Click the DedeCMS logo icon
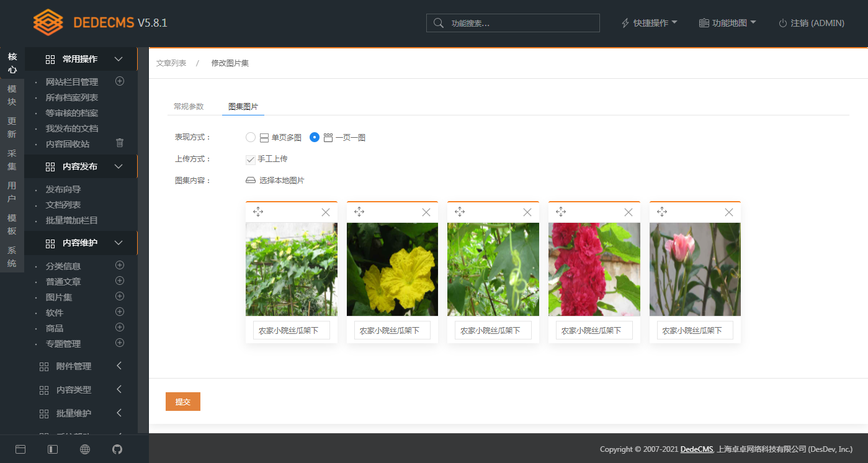The height and width of the screenshot is (463, 868). (x=47, y=21)
